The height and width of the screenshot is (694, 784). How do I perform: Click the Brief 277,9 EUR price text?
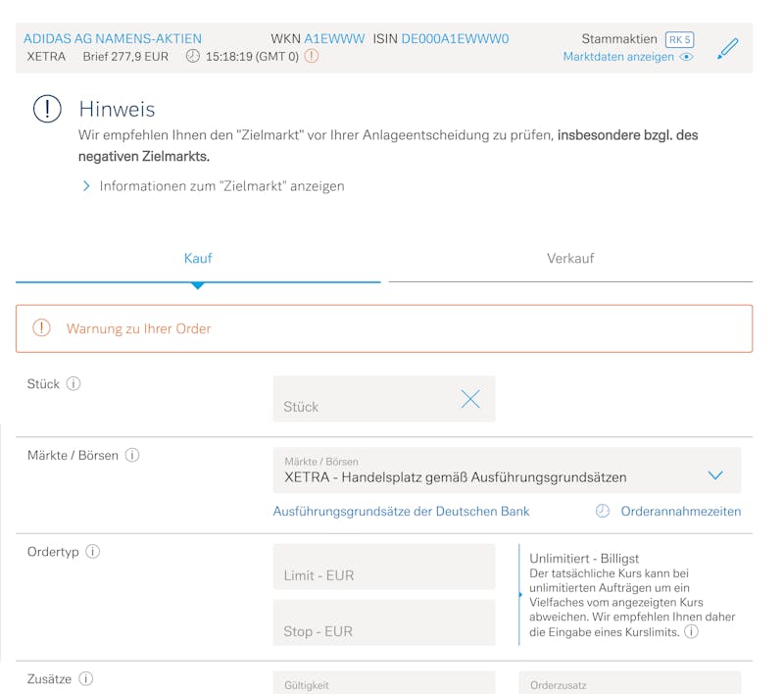click(x=125, y=57)
